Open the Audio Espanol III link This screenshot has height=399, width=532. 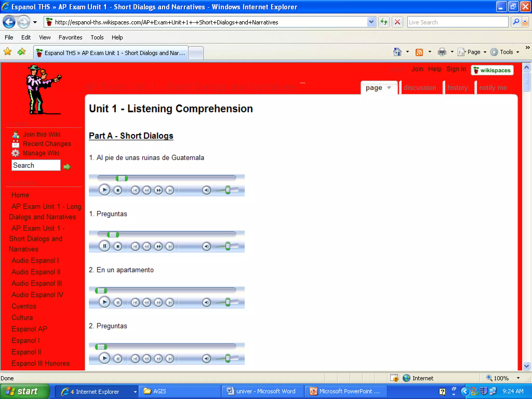[x=37, y=283]
